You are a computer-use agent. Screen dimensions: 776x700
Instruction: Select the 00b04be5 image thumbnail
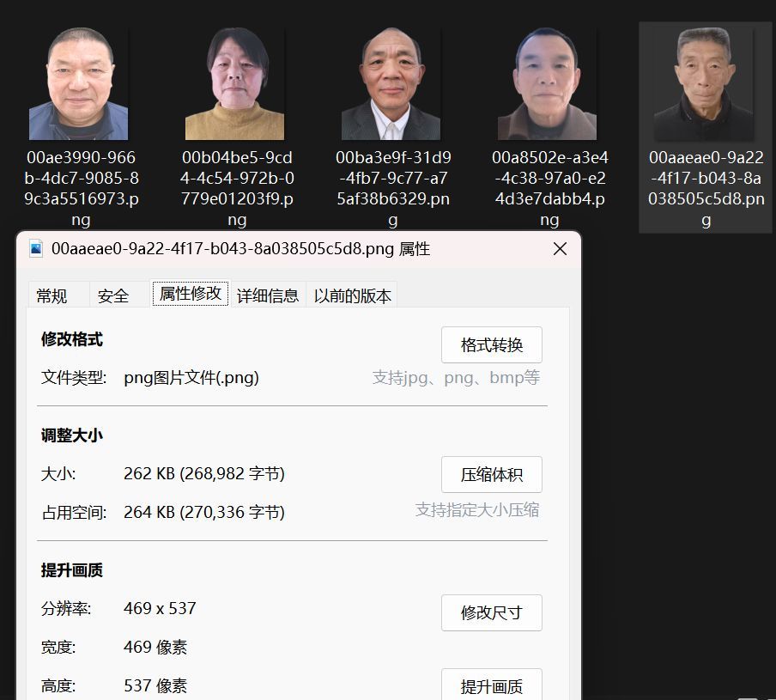[x=236, y=83]
